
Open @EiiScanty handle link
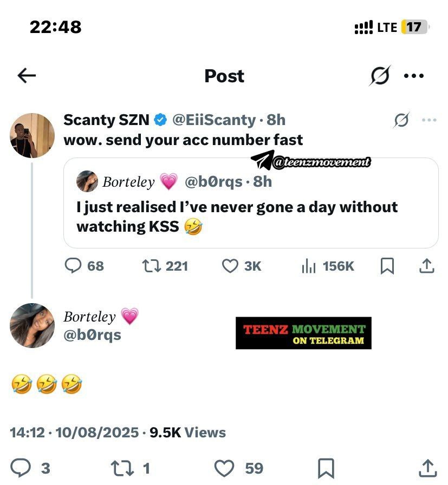click(214, 120)
